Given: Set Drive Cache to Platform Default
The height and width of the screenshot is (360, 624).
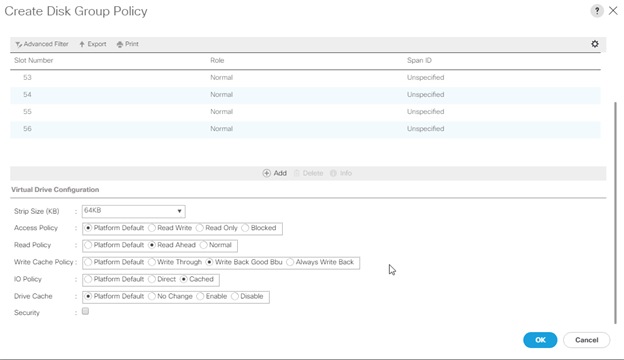Looking at the screenshot, I should (88, 296).
